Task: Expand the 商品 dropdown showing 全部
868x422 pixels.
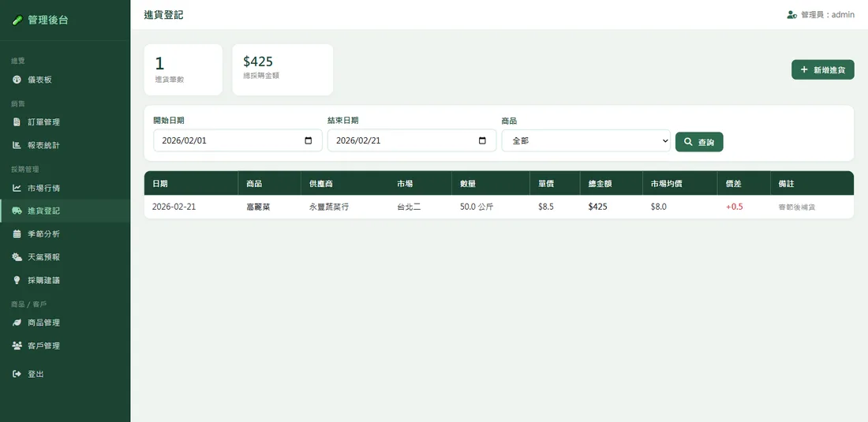Action: click(x=586, y=140)
